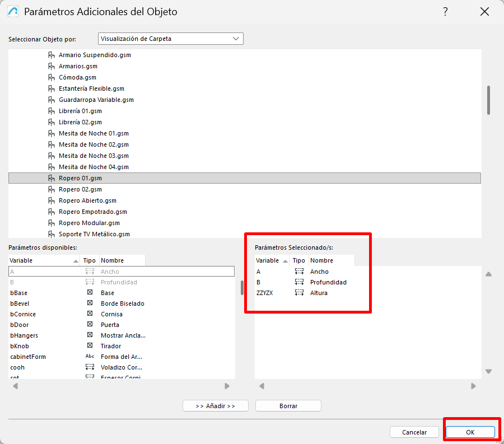
Task: Click the Borrar button
Action: click(x=288, y=406)
